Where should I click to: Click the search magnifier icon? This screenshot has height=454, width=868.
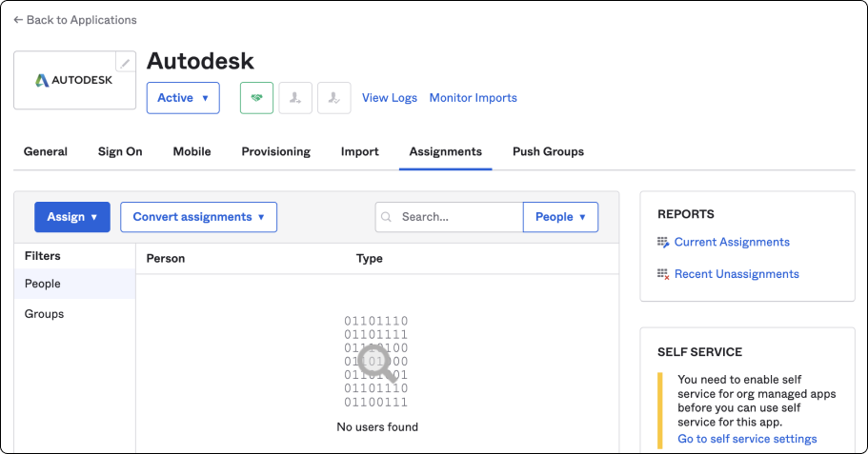[x=387, y=217]
